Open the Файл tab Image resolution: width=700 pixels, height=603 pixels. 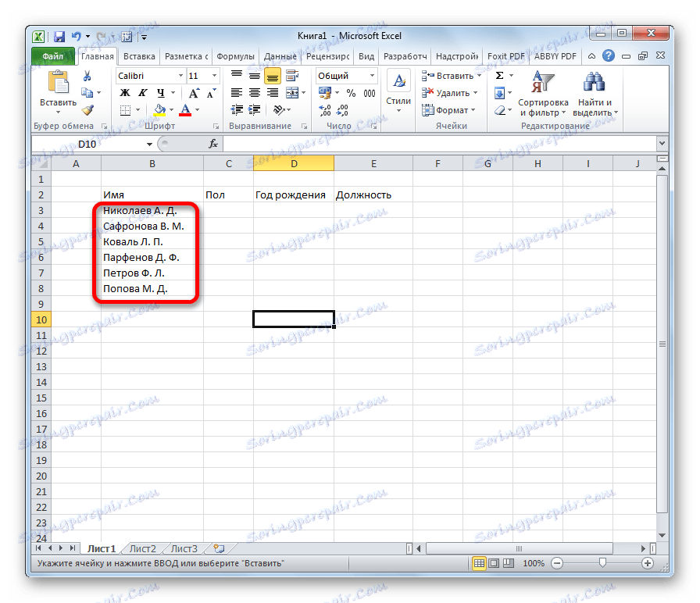click(x=53, y=56)
